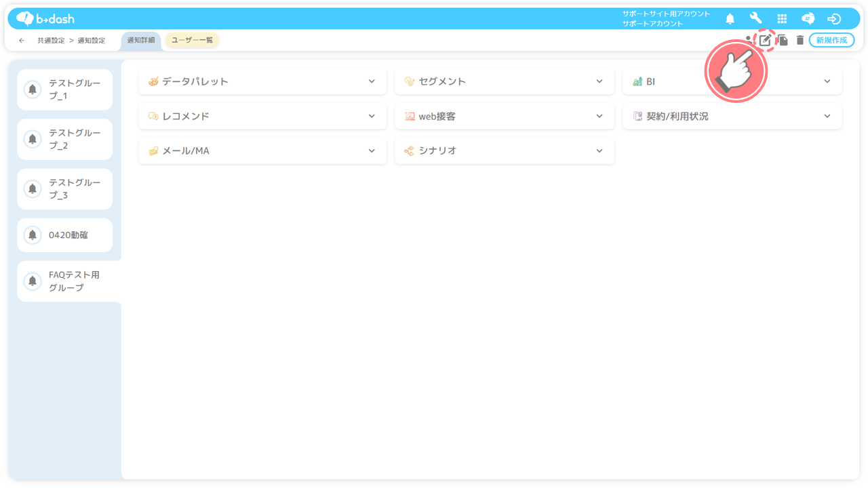Switch to the ユーザー一覧 tab

tap(193, 40)
